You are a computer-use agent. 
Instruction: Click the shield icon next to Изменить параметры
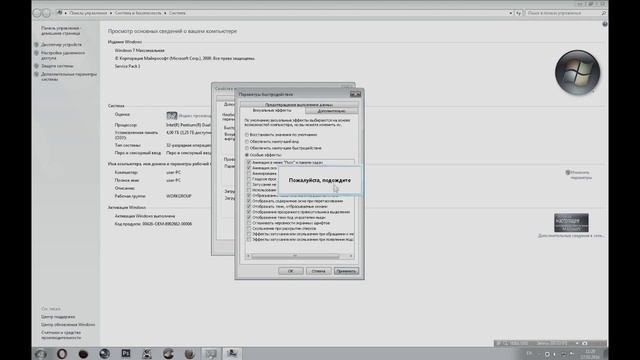567,173
